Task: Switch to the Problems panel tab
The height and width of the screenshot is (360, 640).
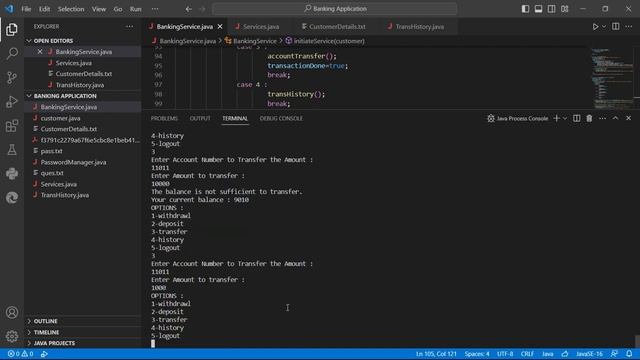Action: pos(164,118)
